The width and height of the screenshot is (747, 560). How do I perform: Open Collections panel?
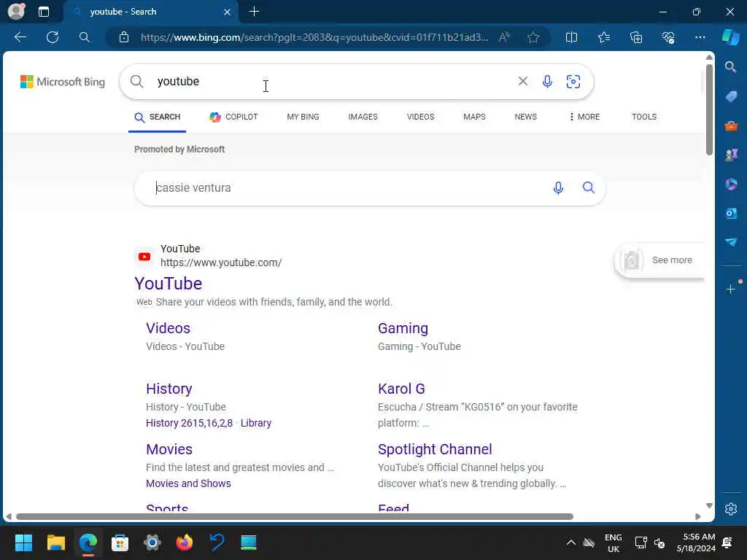636,37
